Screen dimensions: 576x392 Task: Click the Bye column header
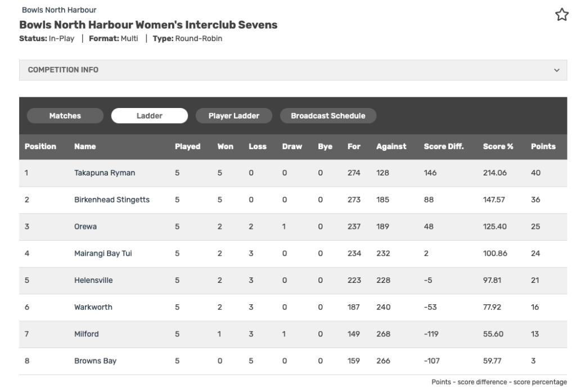[x=325, y=146]
